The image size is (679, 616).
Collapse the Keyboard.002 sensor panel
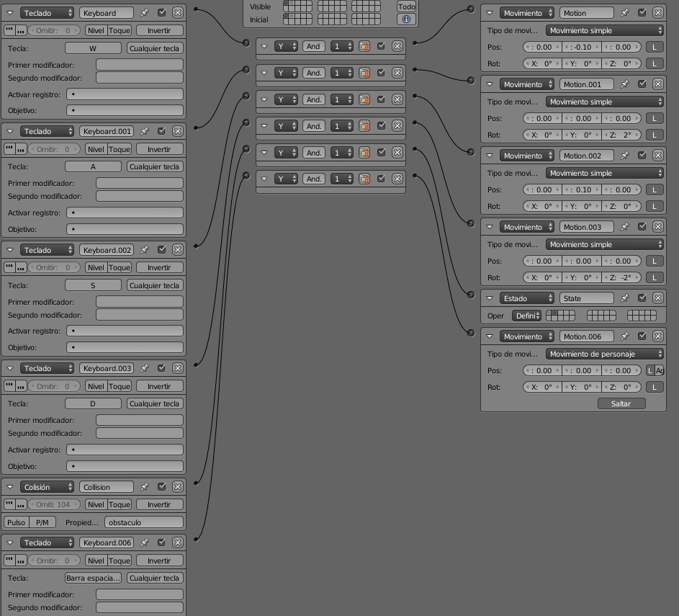(x=10, y=250)
